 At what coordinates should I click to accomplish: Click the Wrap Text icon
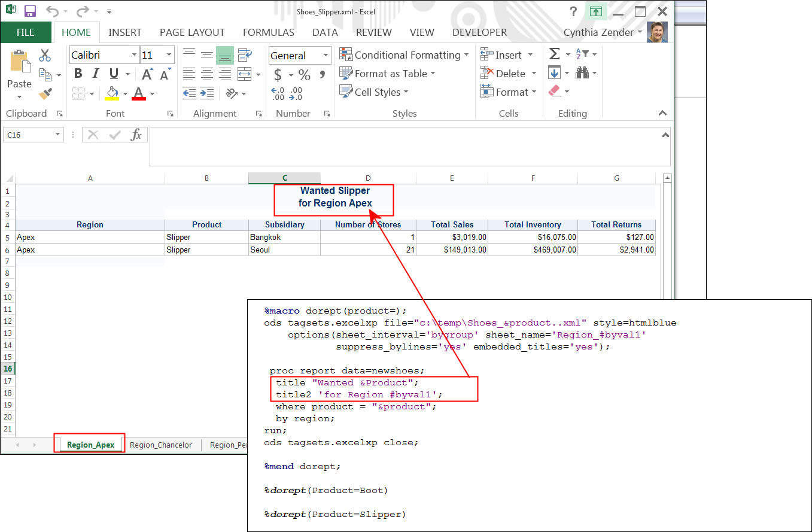244,55
